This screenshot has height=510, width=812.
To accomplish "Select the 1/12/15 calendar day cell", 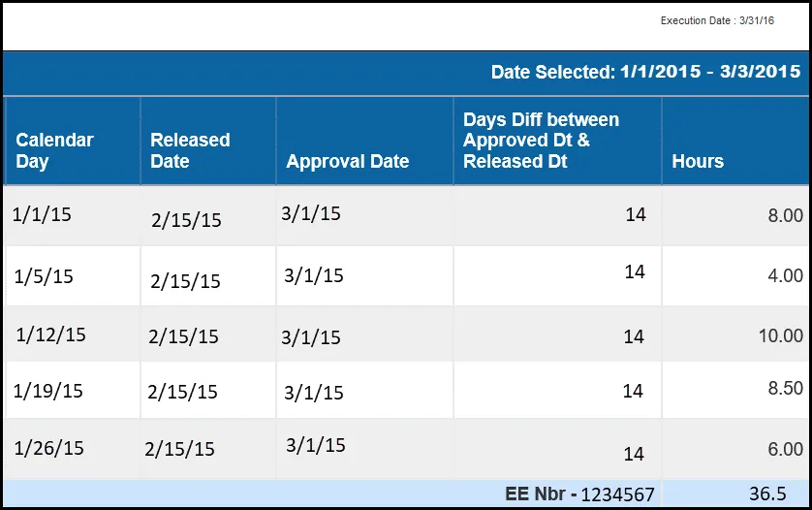I will (x=50, y=335).
